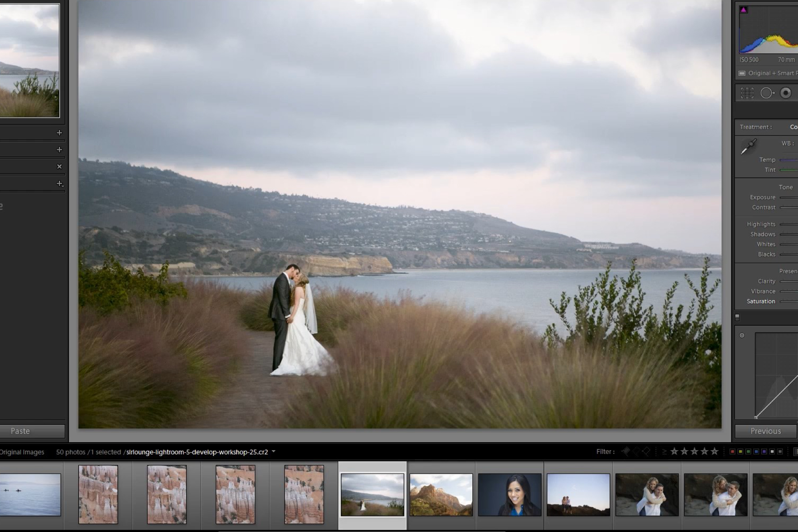
Task: Change the rating comparison operator symbol
Action: tap(664, 452)
